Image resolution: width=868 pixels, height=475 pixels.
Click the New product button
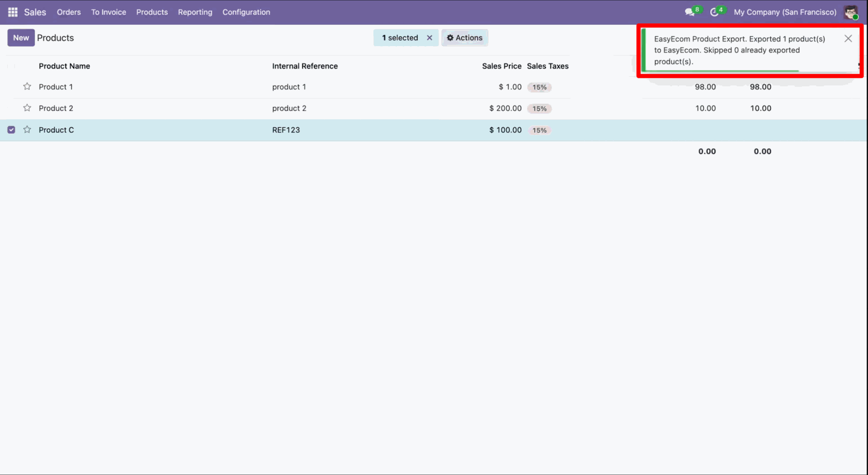click(x=21, y=38)
